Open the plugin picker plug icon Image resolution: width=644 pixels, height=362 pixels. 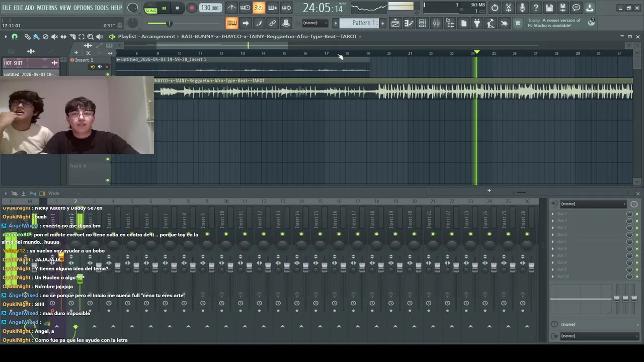pos(477,23)
